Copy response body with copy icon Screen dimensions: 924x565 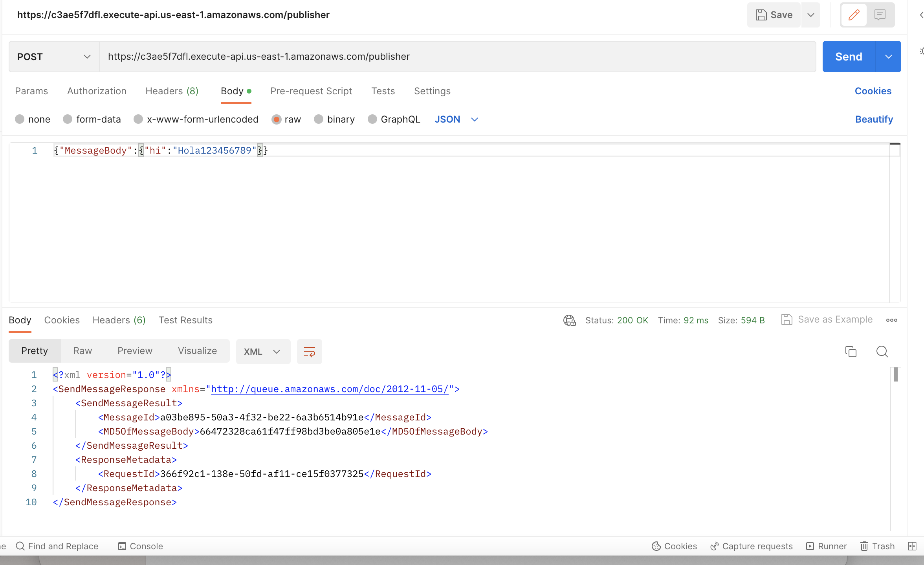point(851,352)
